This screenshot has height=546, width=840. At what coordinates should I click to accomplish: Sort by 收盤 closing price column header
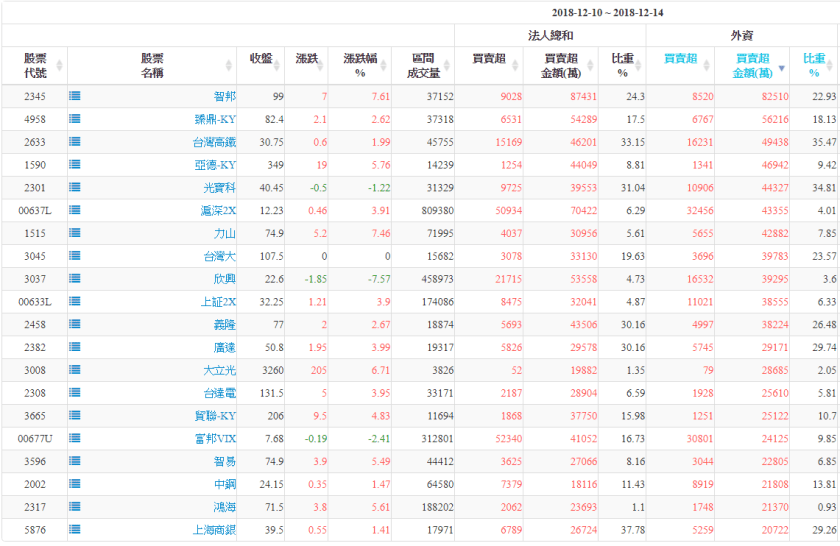pos(260,59)
